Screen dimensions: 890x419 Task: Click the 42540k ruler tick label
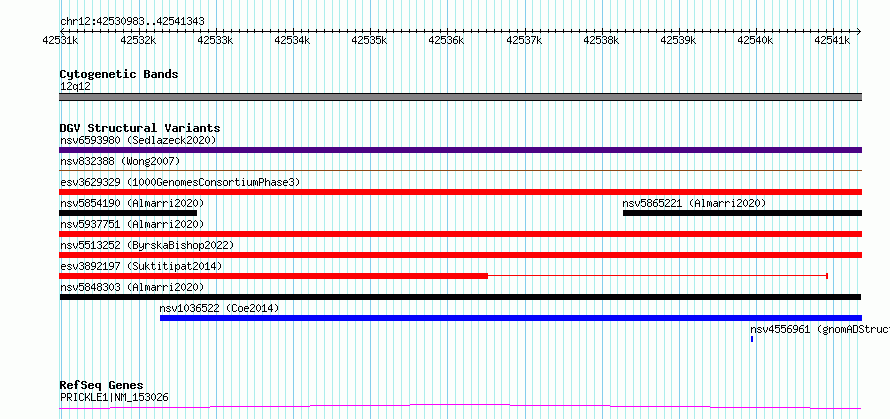click(755, 40)
